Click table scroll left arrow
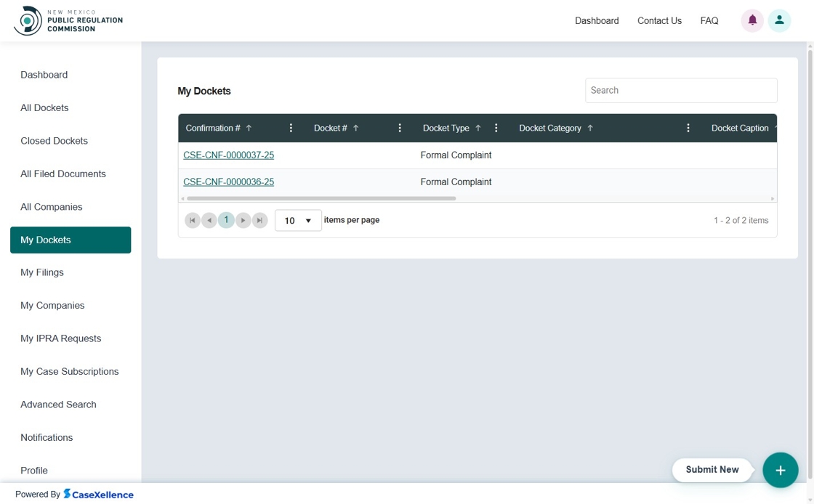The image size is (814, 504). (x=182, y=198)
